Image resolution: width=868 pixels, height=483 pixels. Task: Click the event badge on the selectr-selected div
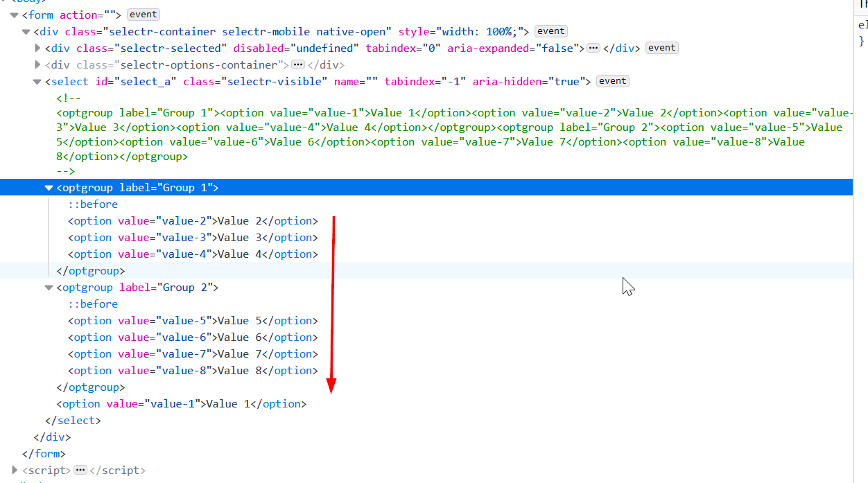coord(661,47)
